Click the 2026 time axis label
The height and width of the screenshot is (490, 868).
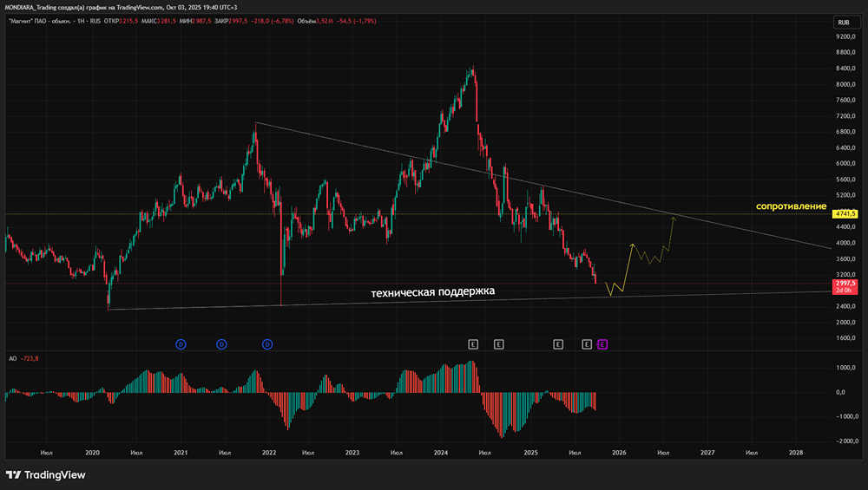coord(619,453)
